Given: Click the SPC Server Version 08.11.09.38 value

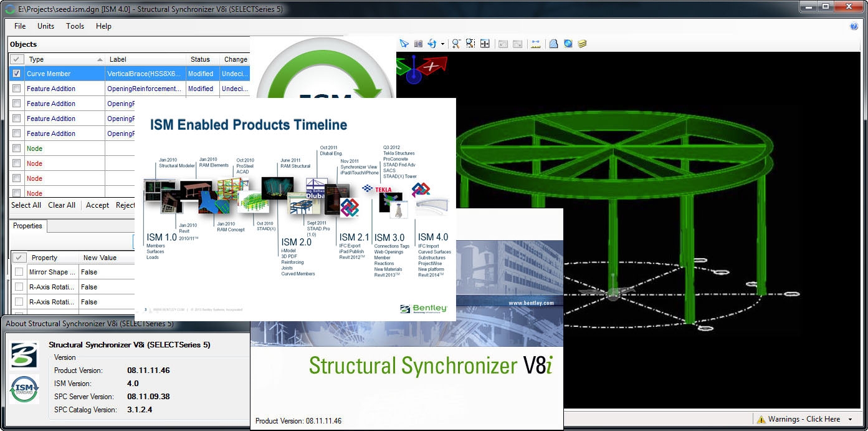Looking at the screenshot, I should (x=148, y=397).
